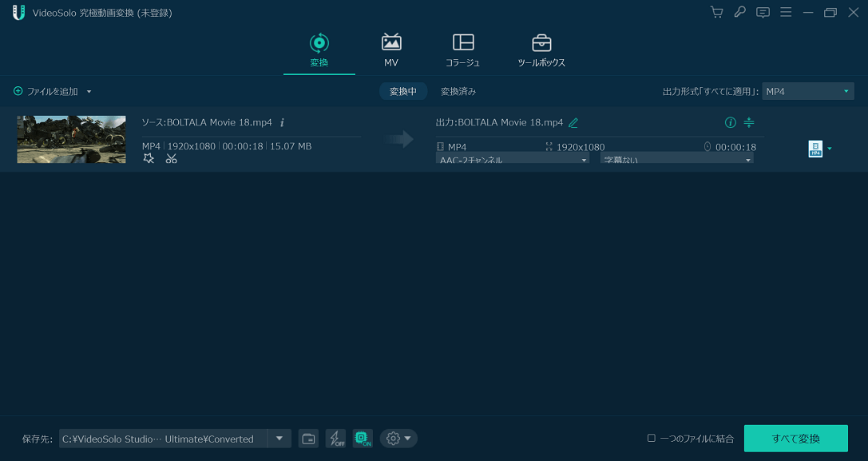
Task: Show output media info icon
Action: [x=730, y=122]
